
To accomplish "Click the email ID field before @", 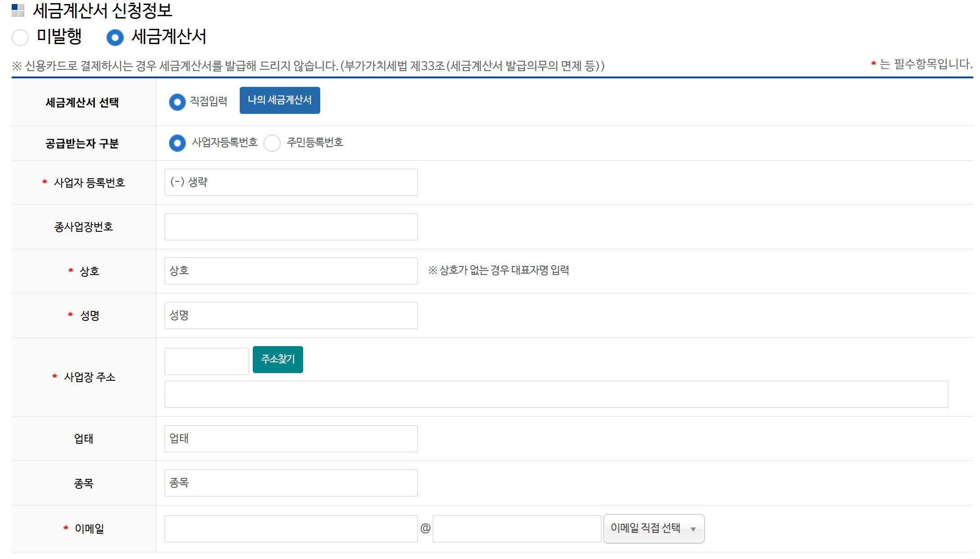I will (291, 529).
